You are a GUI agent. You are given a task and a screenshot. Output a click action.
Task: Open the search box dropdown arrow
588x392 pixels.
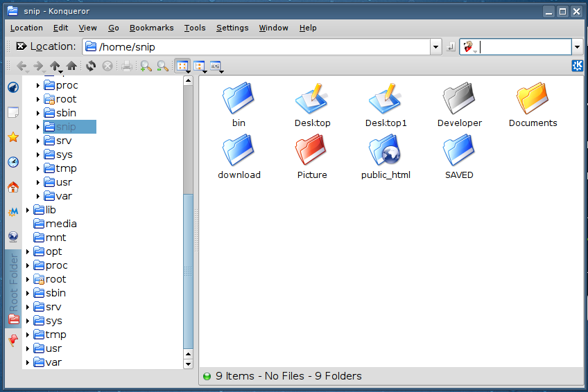click(577, 47)
